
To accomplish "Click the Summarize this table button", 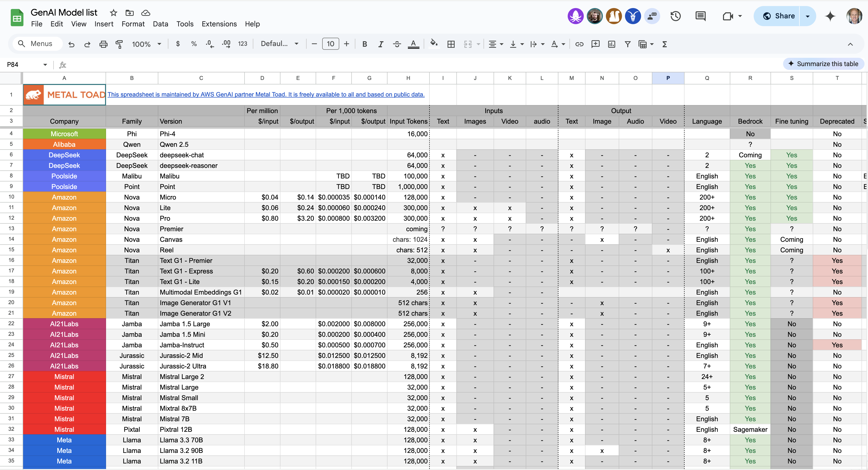I will (x=824, y=64).
